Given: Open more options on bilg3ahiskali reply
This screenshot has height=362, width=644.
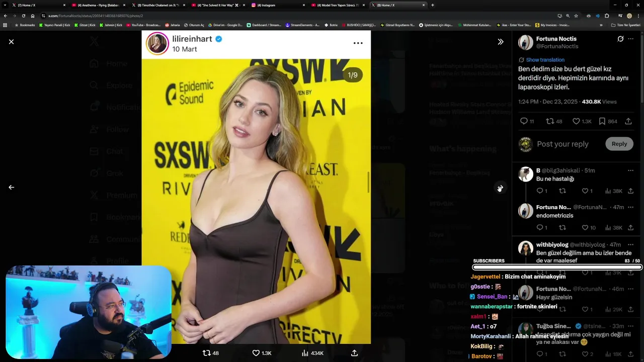Looking at the screenshot, I should point(630,170).
